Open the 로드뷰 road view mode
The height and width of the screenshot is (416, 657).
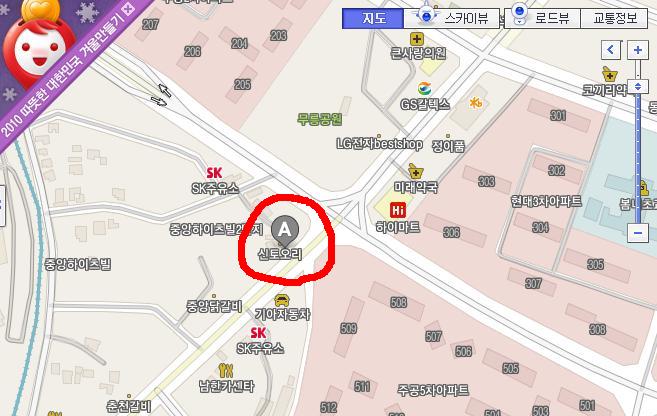pyautogui.click(x=543, y=18)
